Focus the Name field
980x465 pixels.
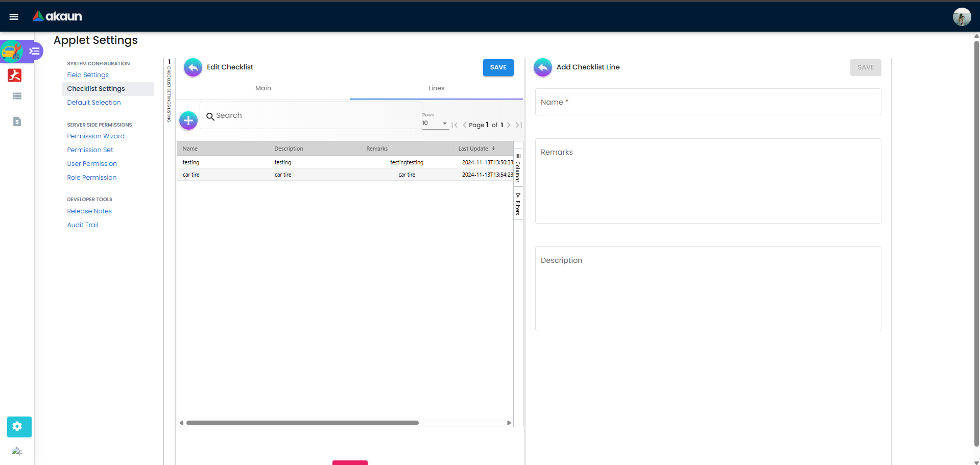click(708, 102)
